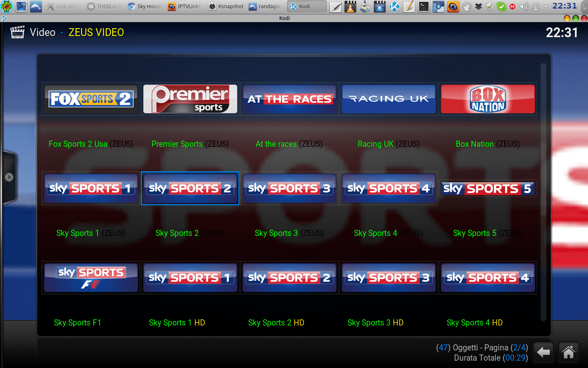Click the 'Sky Sports 4 HD' text label

474,323
